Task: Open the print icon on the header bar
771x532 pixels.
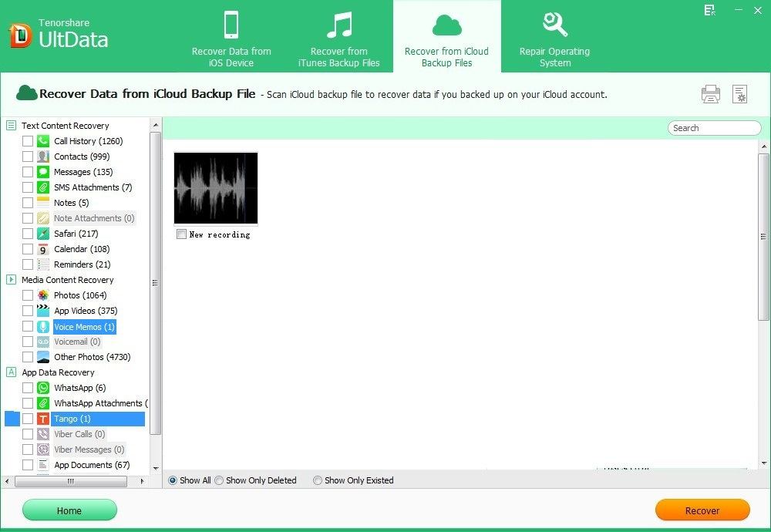Action: coord(710,93)
